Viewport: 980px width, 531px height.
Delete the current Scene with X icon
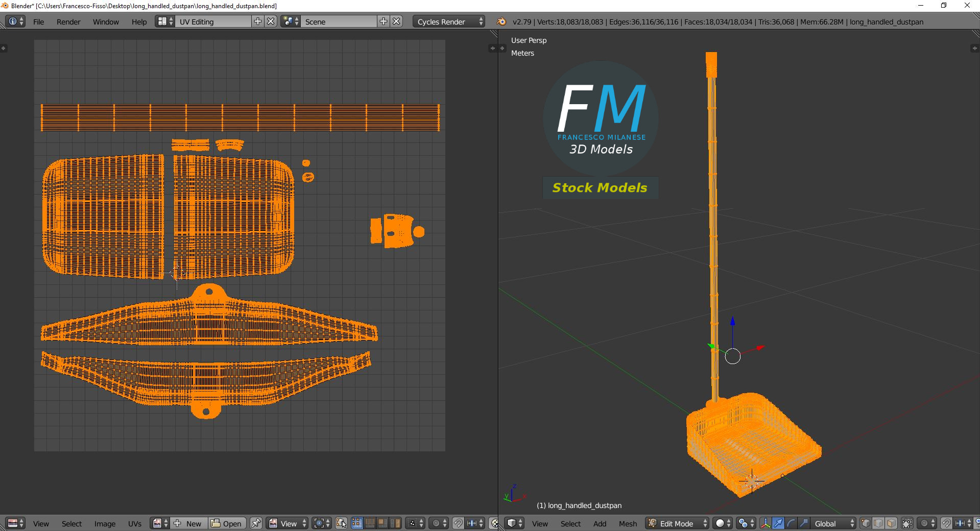tap(396, 21)
